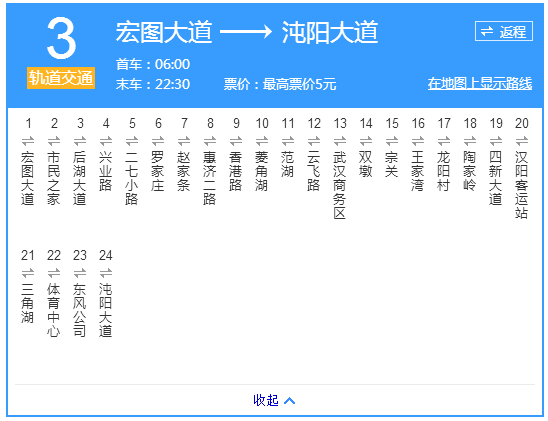
Task: Click transfer icon above 惠济二路
Action: pyautogui.click(x=210, y=141)
